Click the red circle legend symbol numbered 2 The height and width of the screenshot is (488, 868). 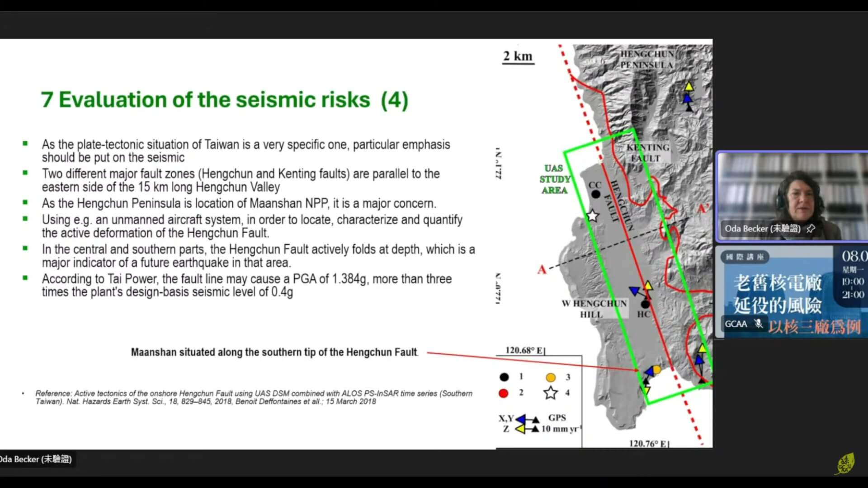(x=503, y=393)
